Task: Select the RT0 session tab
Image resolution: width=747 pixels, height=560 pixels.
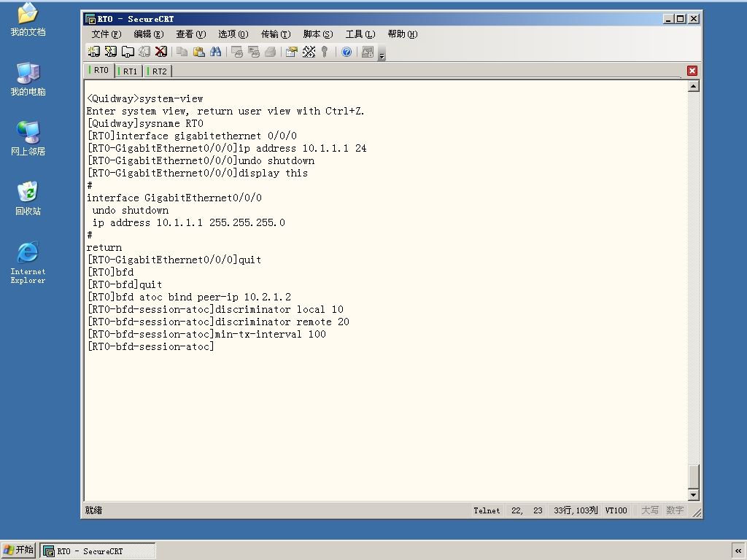Action: (99, 70)
